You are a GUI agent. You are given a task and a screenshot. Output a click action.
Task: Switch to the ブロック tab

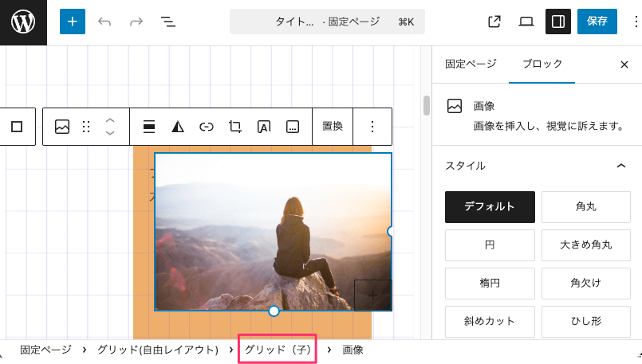click(542, 64)
